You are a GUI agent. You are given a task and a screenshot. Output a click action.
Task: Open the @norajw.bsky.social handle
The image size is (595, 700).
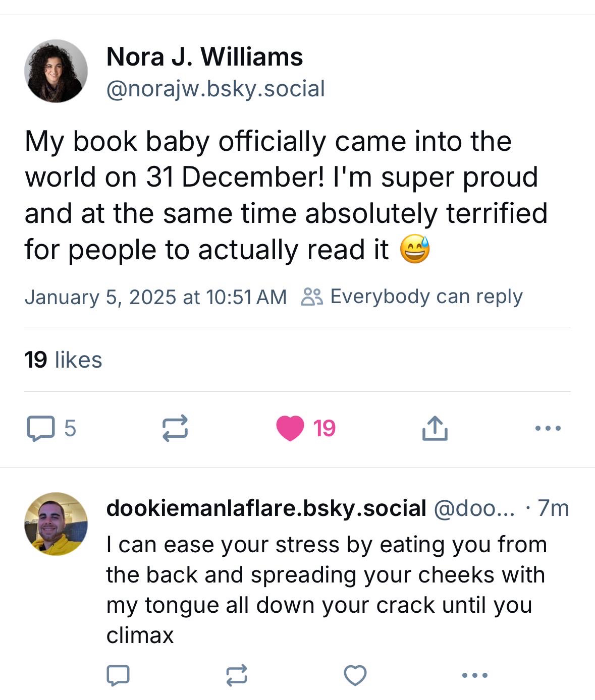(215, 89)
